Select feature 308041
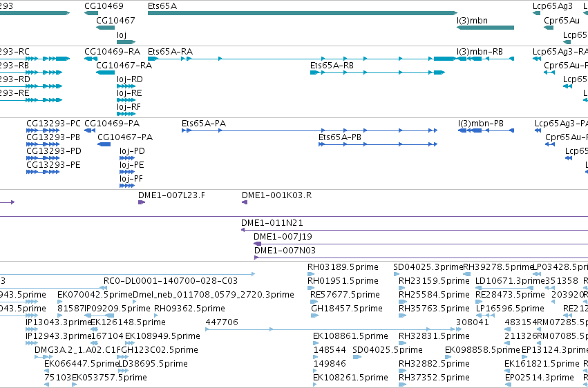Screen dimensions: 588x388 click(473, 322)
